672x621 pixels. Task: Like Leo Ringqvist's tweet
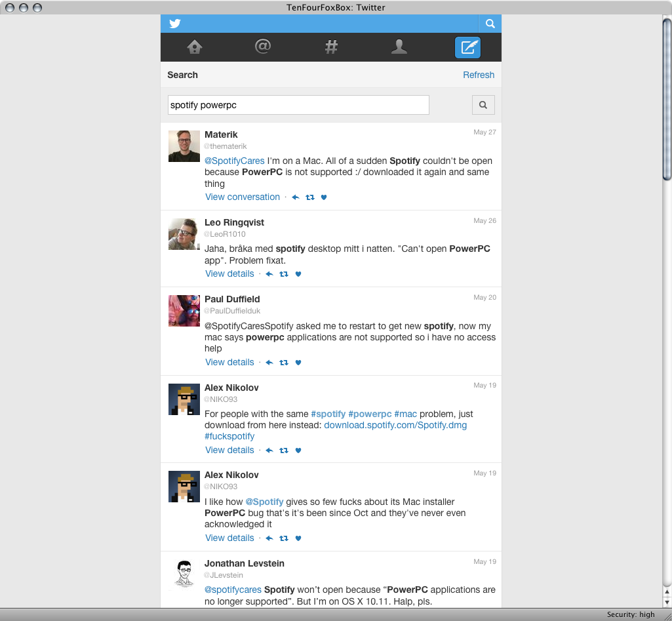298,274
